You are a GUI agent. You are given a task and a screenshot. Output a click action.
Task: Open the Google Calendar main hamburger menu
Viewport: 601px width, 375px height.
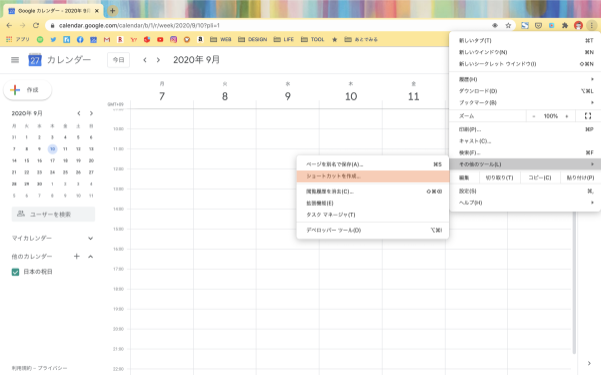click(15, 60)
